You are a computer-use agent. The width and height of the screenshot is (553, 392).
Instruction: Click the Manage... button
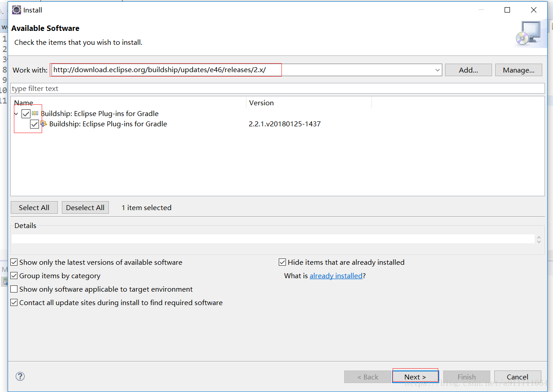point(518,70)
